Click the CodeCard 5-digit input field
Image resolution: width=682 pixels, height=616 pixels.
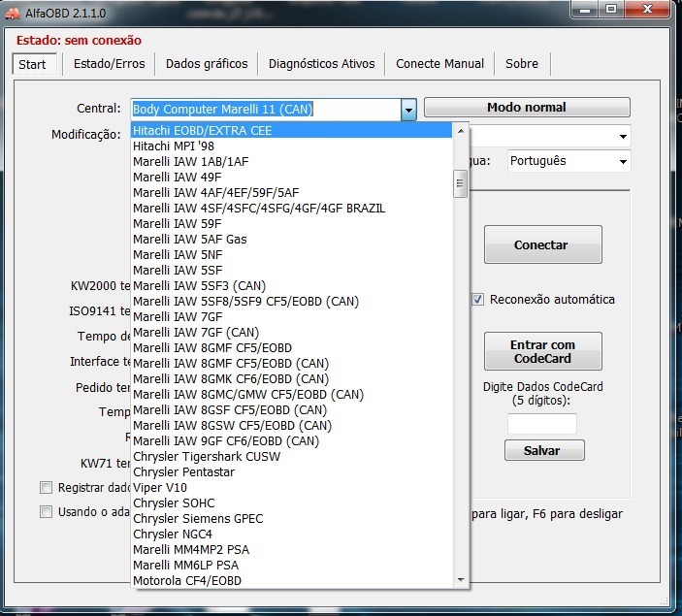coord(542,424)
